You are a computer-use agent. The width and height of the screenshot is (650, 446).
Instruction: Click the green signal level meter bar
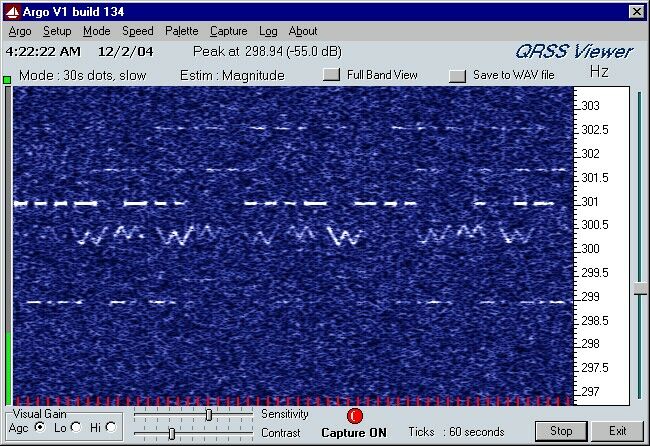8,367
